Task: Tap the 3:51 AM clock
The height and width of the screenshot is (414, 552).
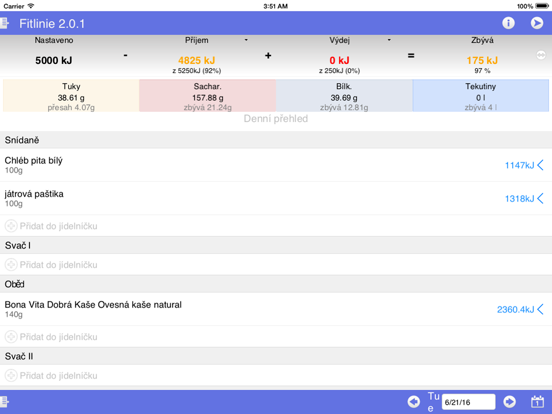Action: click(276, 6)
